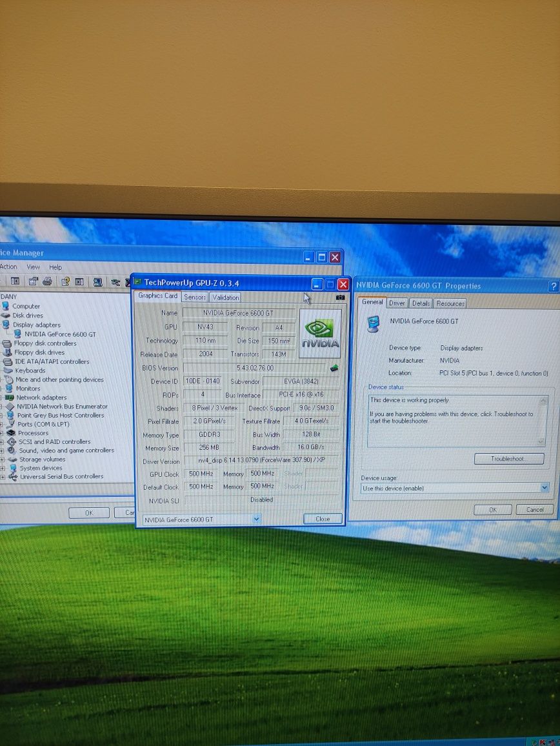Viewport: 560px width, 746px height.
Task: Click the GPU-Z title bar app icon
Action: (x=137, y=282)
